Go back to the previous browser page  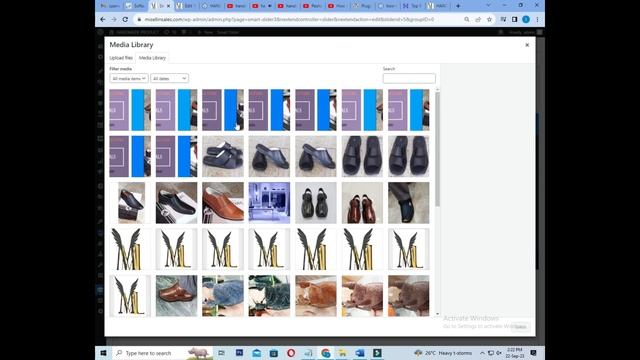pos(103,19)
